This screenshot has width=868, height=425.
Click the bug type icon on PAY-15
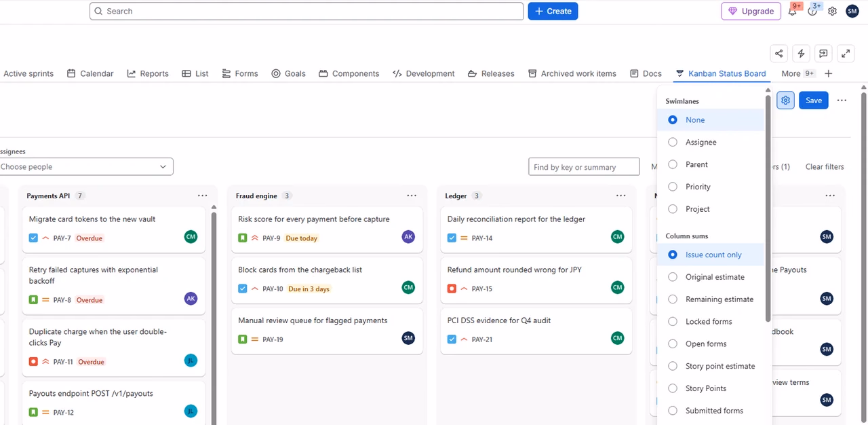452,289
